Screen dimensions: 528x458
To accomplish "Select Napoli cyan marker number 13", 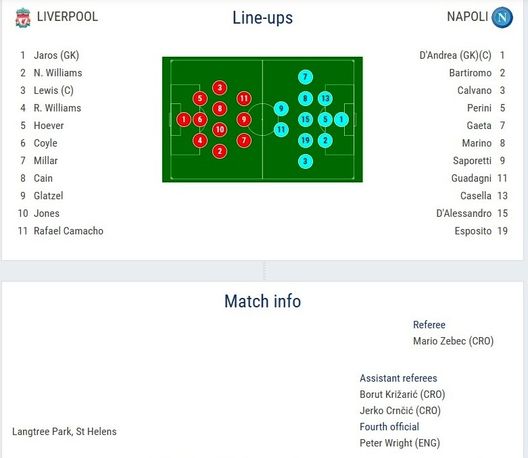I will (325, 98).
